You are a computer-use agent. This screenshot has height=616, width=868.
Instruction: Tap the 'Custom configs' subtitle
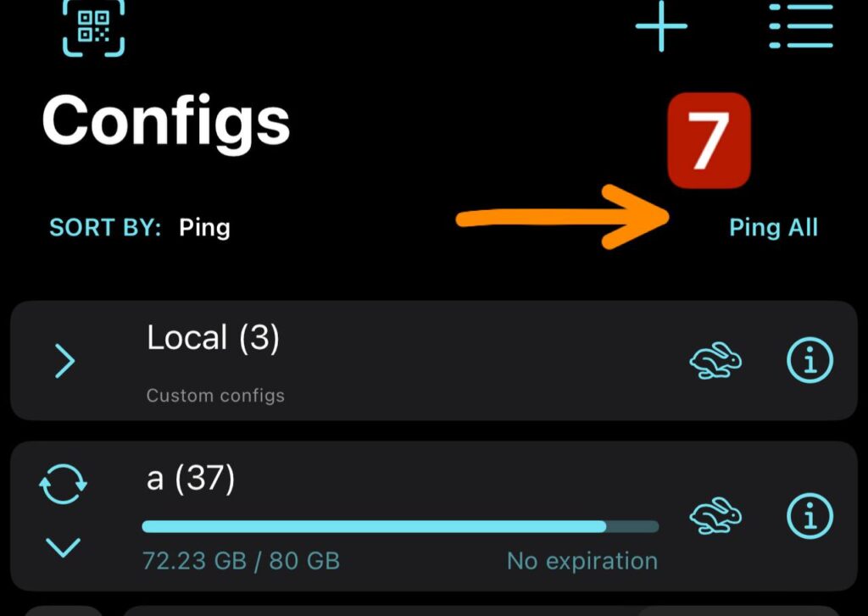pos(215,396)
